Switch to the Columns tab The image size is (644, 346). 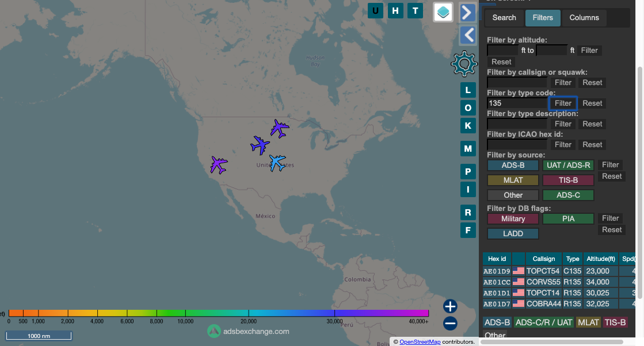point(584,18)
